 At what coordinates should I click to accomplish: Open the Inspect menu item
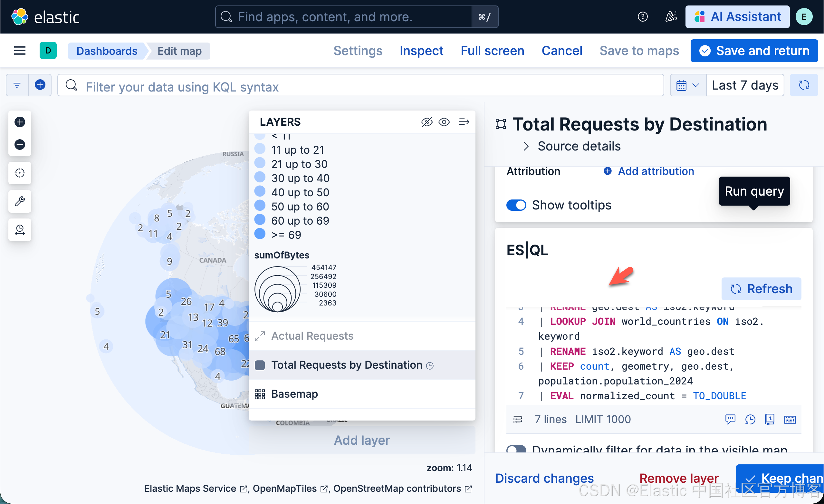[x=421, y=51]
